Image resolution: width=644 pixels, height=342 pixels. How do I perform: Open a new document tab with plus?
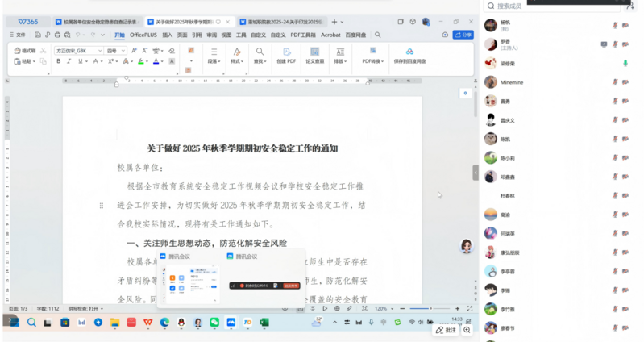[x=334, y=22]
